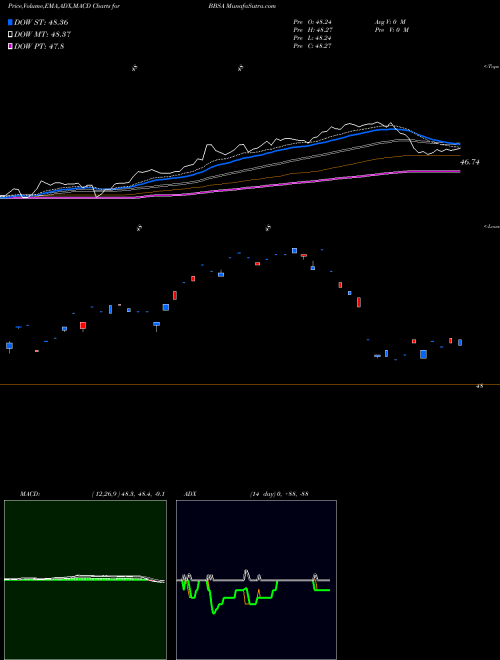Select the 'DOW ST: 48.36' legend text
Viewport: 500px width, 660px height.
pos(41,22)
